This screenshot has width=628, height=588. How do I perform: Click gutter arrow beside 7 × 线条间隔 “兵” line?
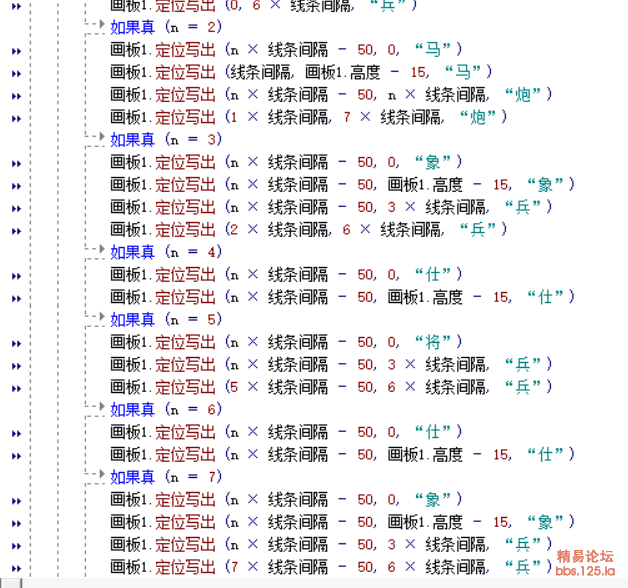click(x=16, y=568)
